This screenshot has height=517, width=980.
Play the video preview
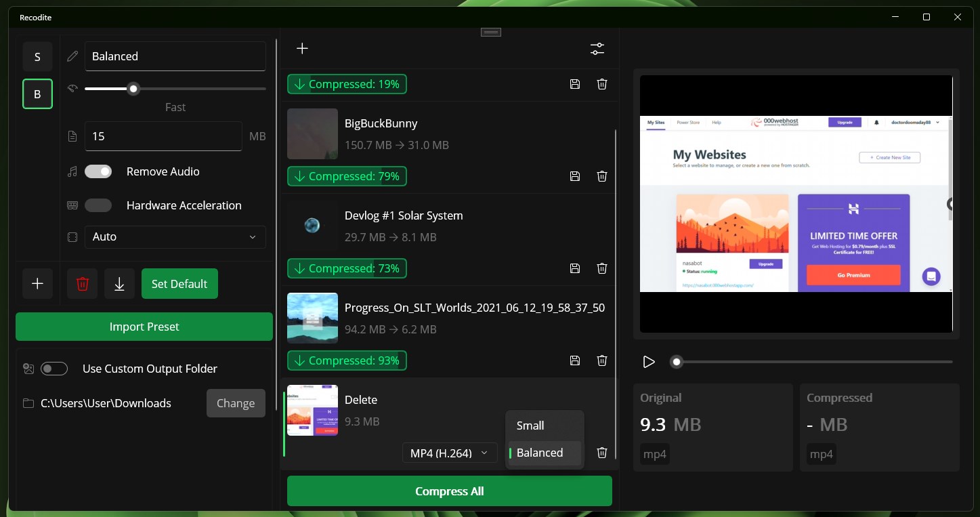649,362
